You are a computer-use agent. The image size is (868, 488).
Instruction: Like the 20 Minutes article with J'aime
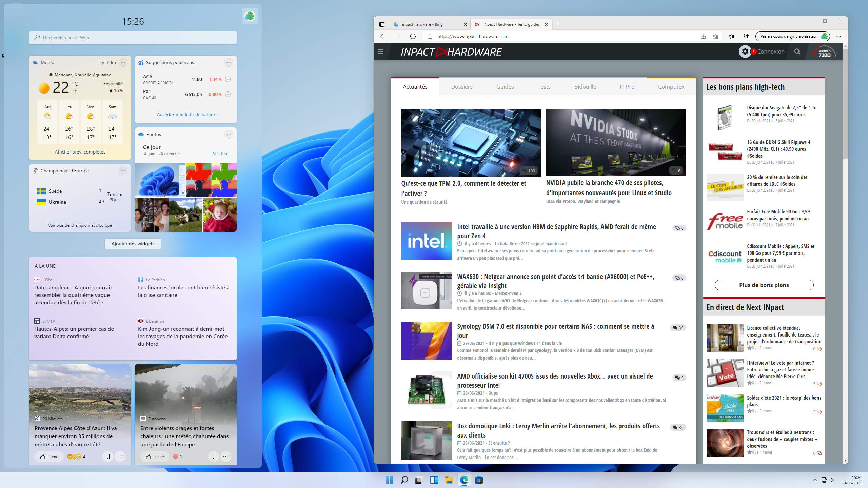(49, 456)
